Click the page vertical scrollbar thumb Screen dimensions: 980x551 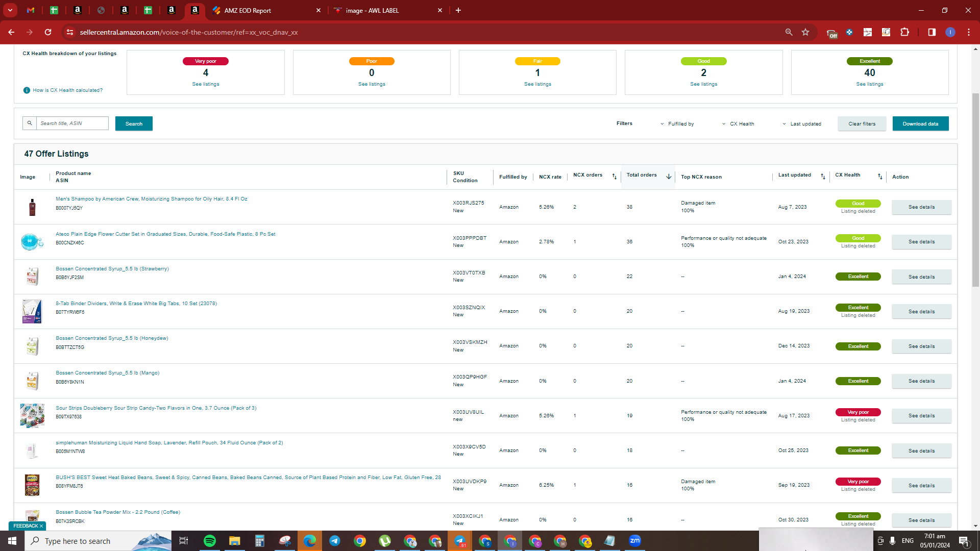click(975, 189)
